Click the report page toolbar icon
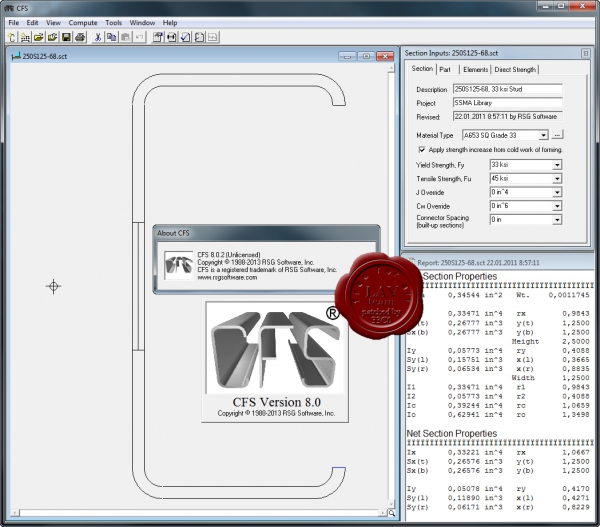The image size is (600, 527). tap(199, 37)
